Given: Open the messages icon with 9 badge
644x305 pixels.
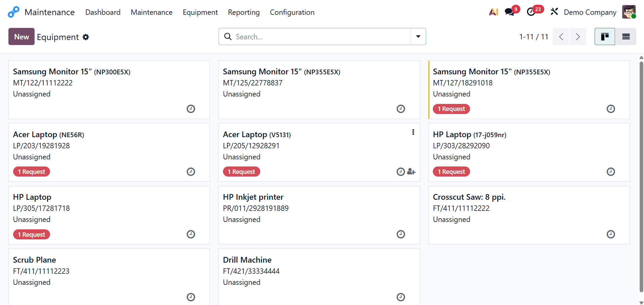Looking at the screenshot, I should pyautogui.click(x=510, y=12).
